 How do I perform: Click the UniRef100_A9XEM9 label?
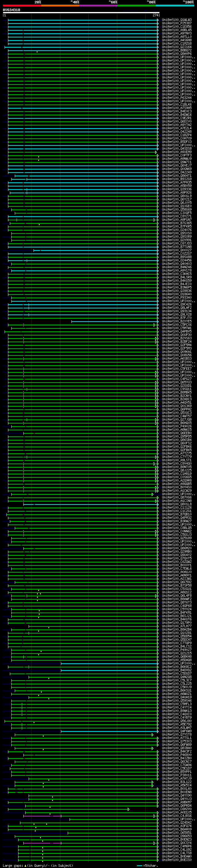176,152
